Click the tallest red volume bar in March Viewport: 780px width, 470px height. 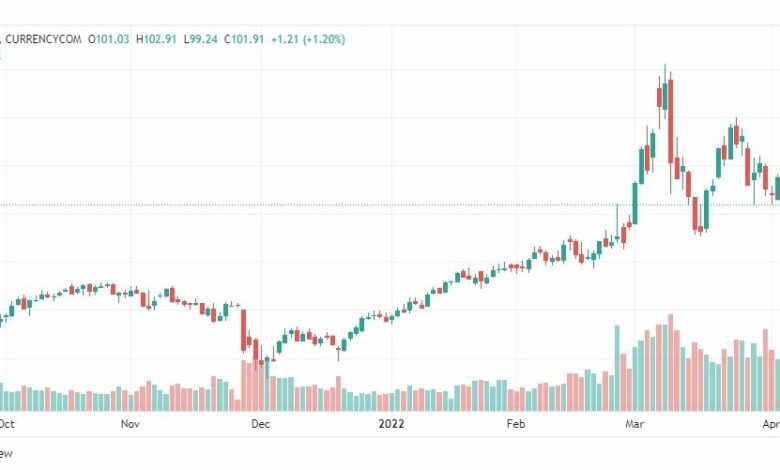point(671,363)
